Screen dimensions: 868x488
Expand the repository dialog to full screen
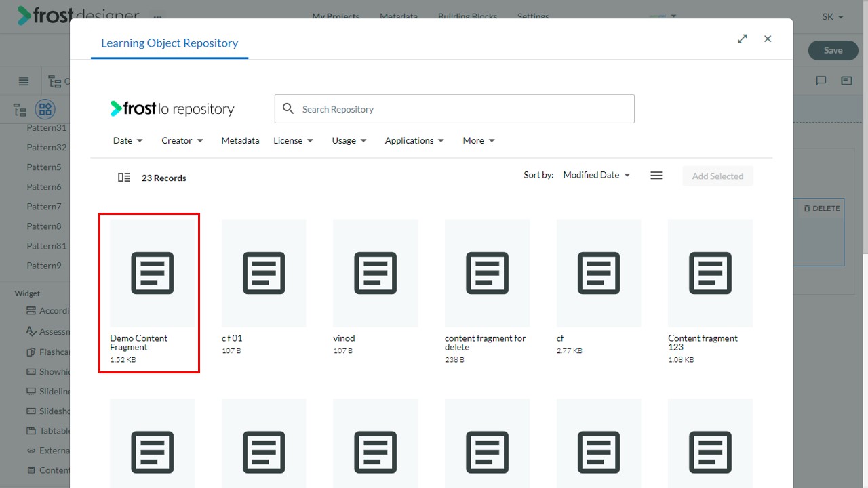point(743,39)
